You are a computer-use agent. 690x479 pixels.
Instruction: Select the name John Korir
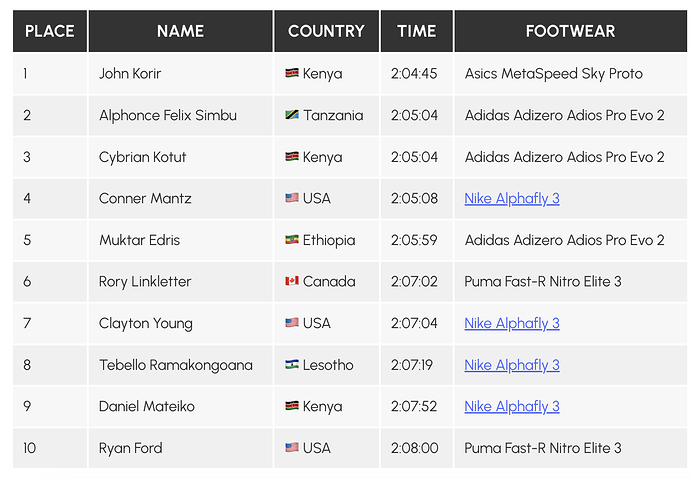point(130,74)
